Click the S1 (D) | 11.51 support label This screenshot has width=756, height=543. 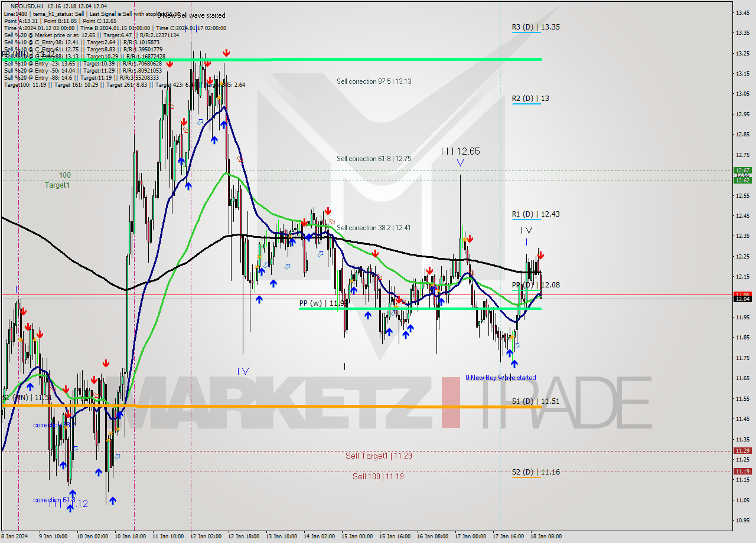[535, 401]
